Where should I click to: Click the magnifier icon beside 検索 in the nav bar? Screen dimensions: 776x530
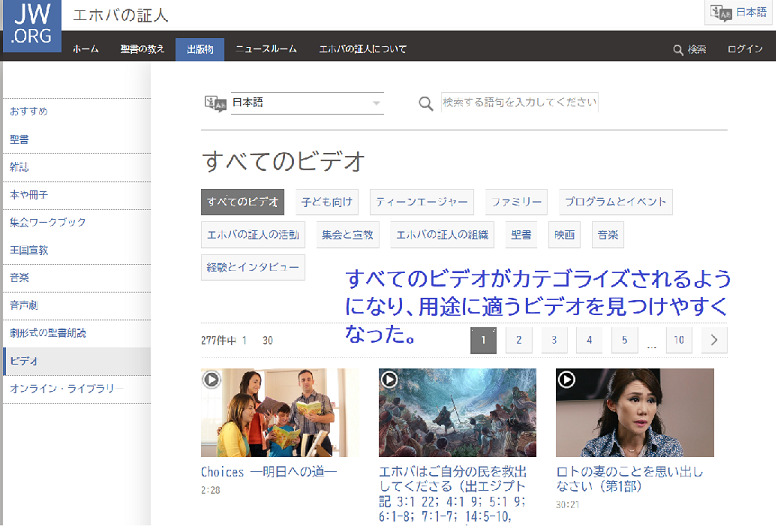678,49
